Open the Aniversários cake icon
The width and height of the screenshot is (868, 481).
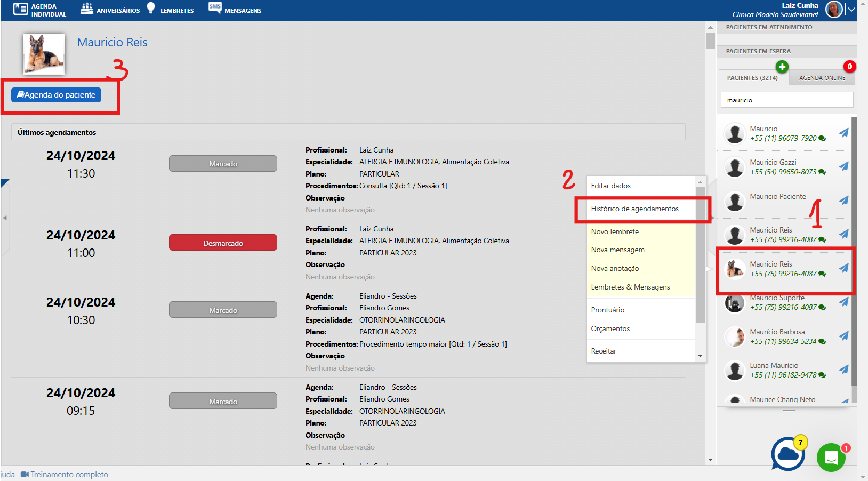click(86, 9)
